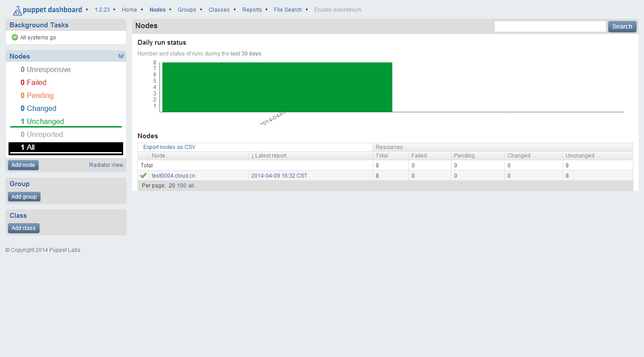Click the green All systems go checkmark
644x357 pixels.
click(15, 38)
